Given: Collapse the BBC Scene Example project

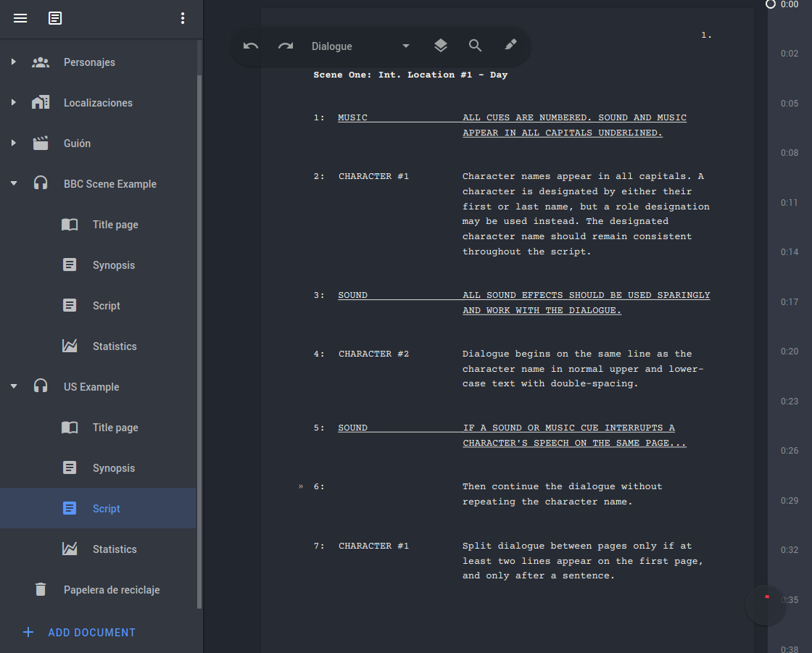Looking at the screenshot, I should (14, 183).
